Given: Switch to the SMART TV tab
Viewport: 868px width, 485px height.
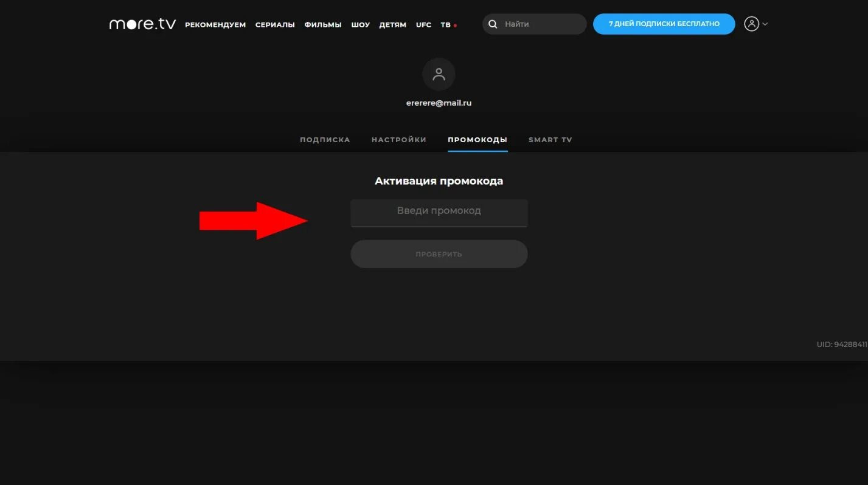Looking at the screenshot, I should point(550,140).
